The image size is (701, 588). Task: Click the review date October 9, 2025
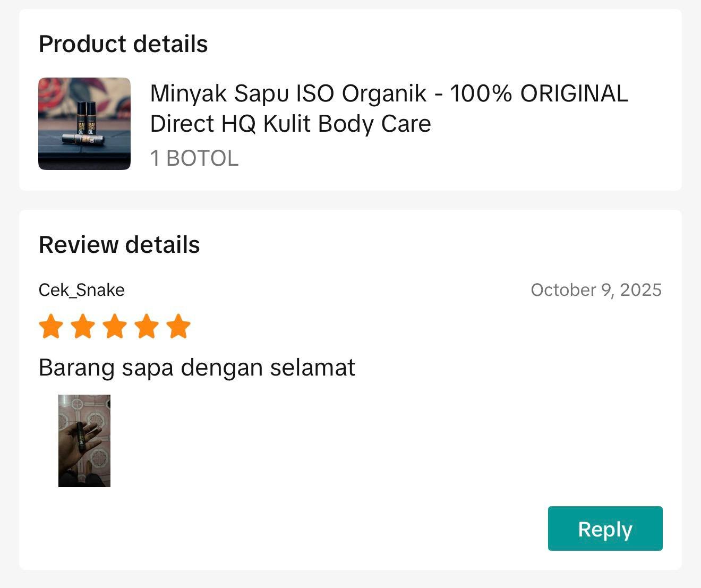596,290
